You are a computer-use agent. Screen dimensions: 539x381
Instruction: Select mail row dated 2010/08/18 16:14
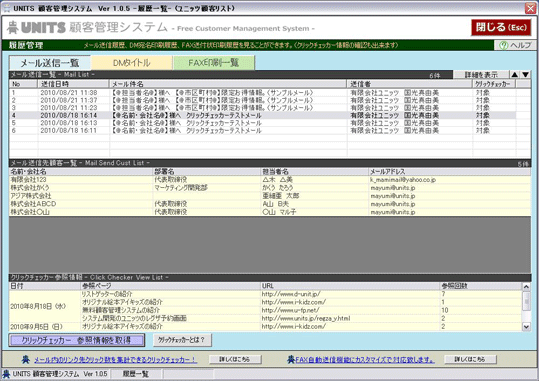click(x=263, y=115)
